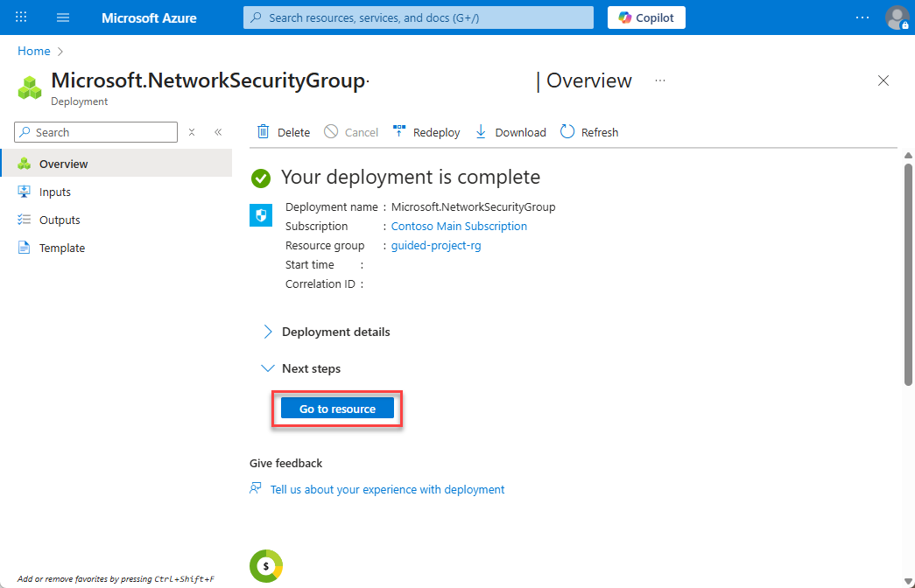The width and height of the screenshot is (915, 588).
Task: Refresh the deployment overview
Action: coord(588,132)
